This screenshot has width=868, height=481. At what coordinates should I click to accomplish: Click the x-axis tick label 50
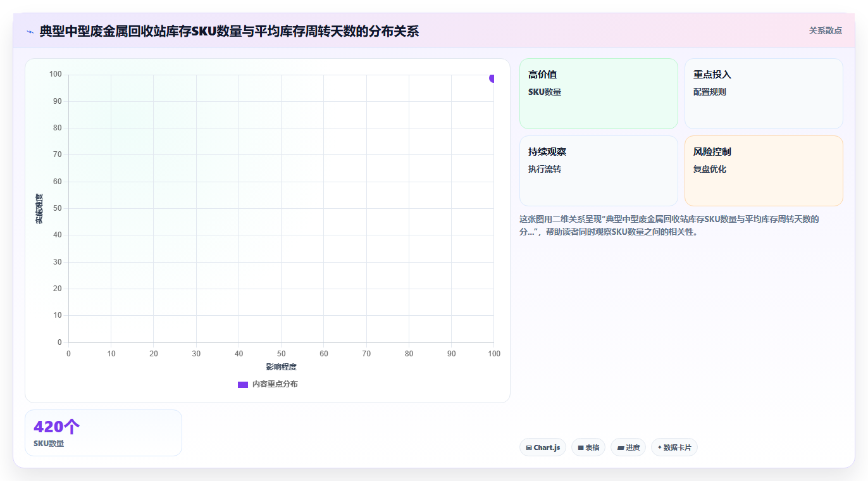pos(281,354)
